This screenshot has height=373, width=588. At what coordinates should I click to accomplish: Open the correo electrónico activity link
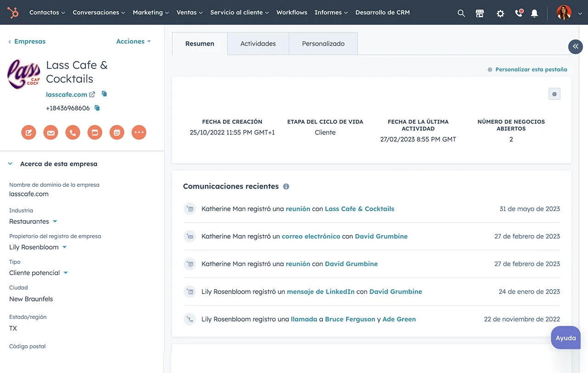coord(311,236)
